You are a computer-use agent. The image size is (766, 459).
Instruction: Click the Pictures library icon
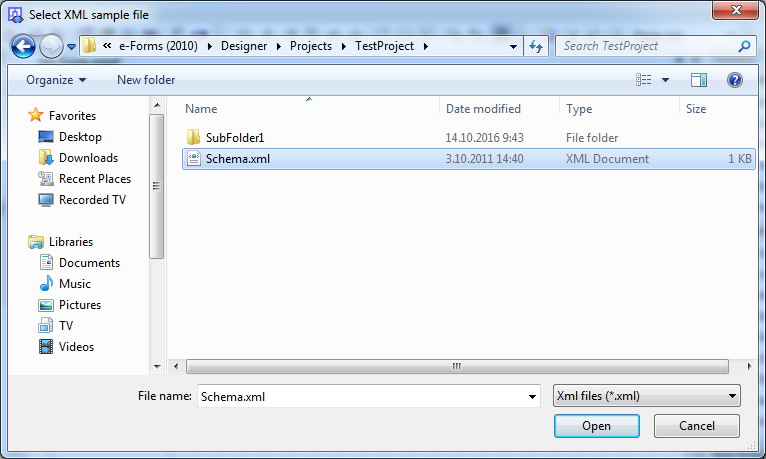(46, 305)
